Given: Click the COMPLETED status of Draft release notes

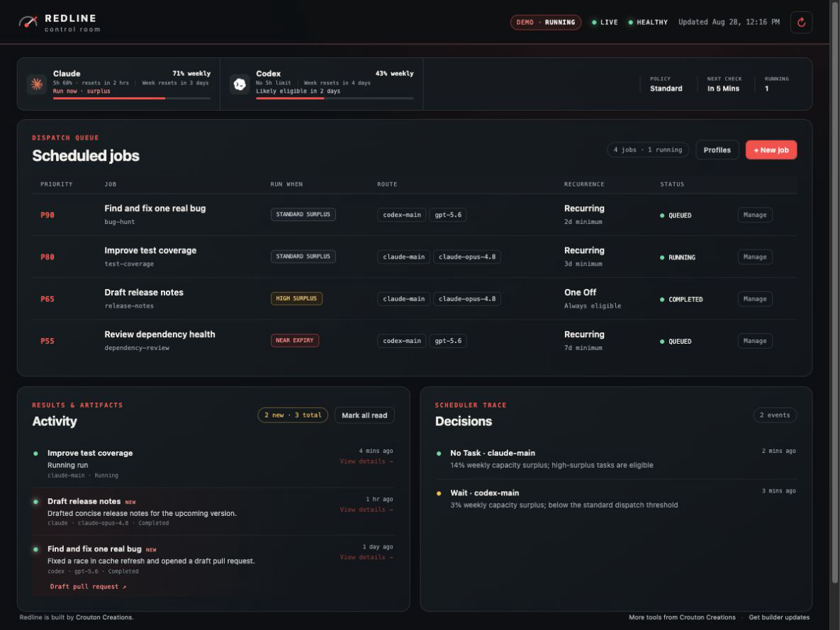Looking at the screenshot, I should click(x=681, y=300).
